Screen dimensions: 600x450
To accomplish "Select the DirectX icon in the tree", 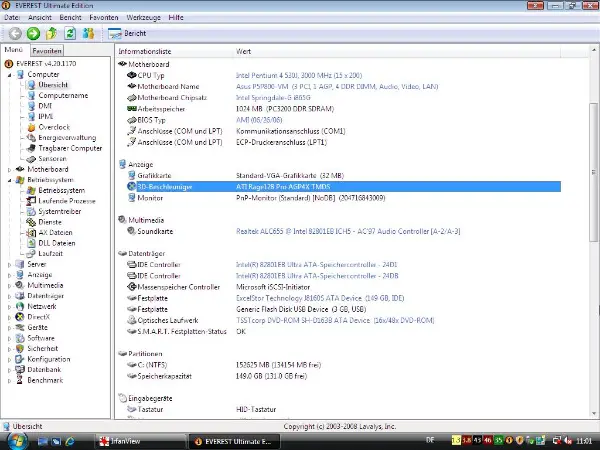I will pos(20,316).
